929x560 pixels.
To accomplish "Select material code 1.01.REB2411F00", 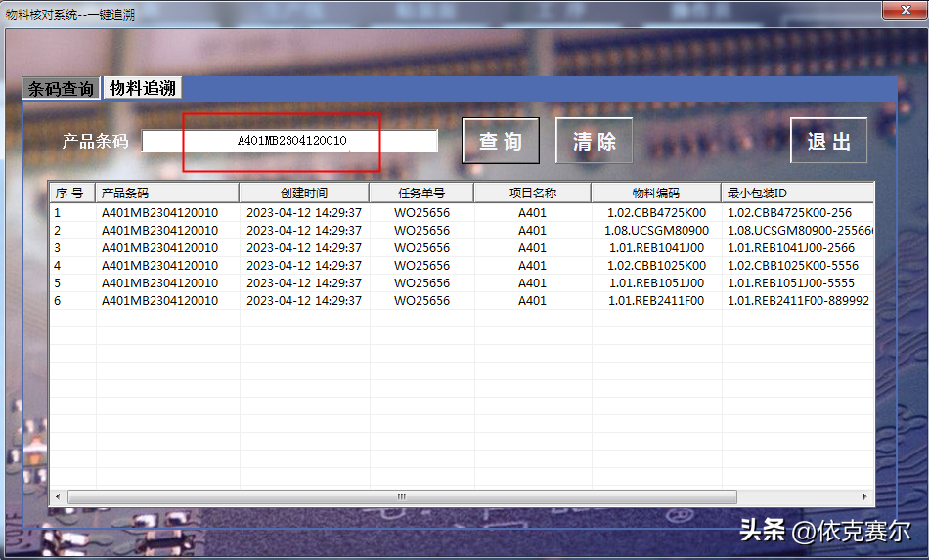I will [x=656, y=301].
